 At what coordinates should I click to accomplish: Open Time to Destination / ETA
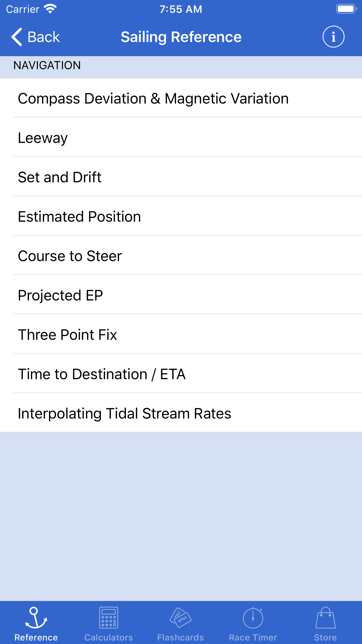tap(102, 374)
